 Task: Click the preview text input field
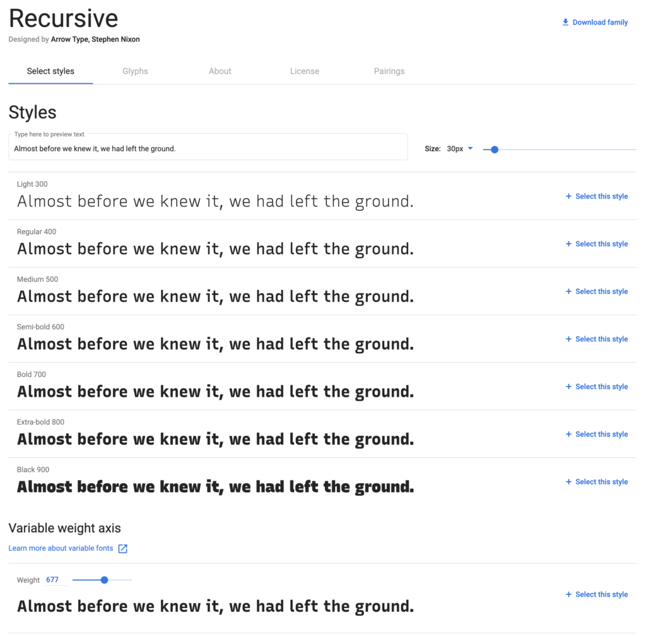pyautogui.click(x=208, y=149)
